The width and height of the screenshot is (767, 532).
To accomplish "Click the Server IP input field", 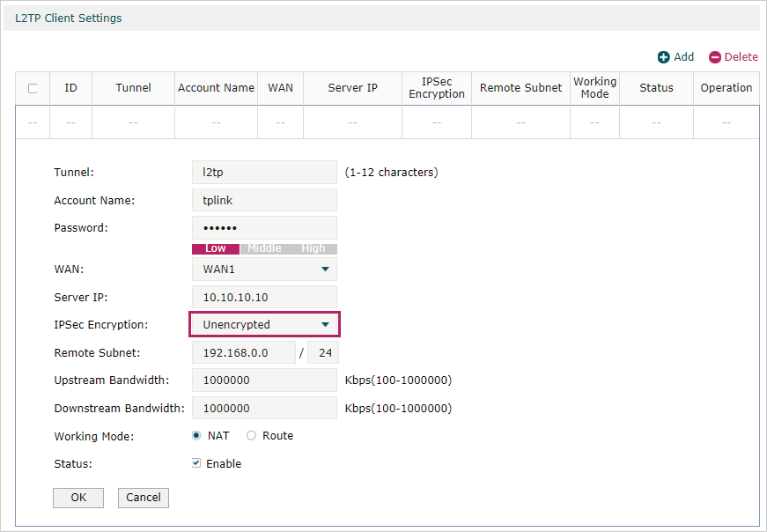I will point(264,297).
